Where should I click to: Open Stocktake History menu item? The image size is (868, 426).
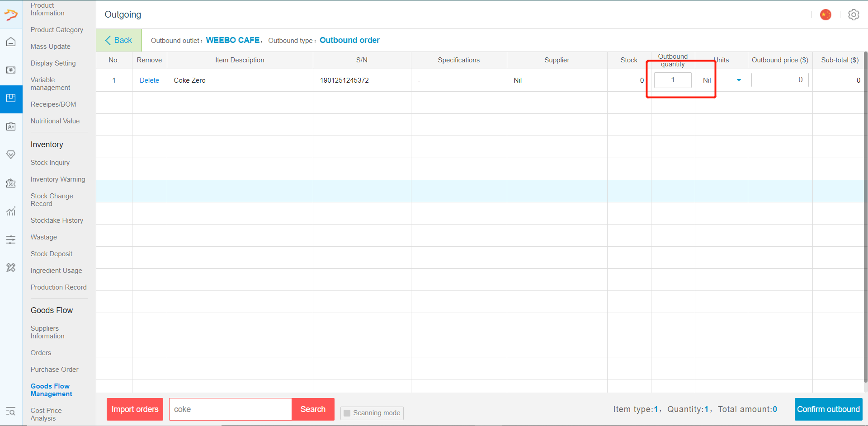57,220
